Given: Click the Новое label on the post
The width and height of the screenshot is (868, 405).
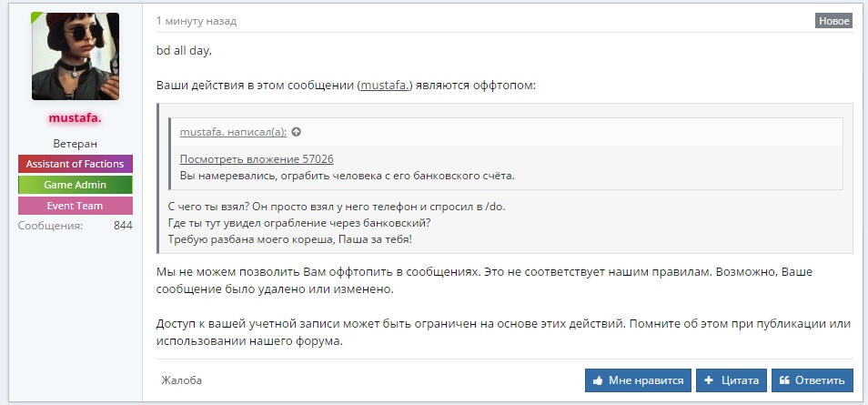Looking at the screenshot, I should [x=833, y=21].
